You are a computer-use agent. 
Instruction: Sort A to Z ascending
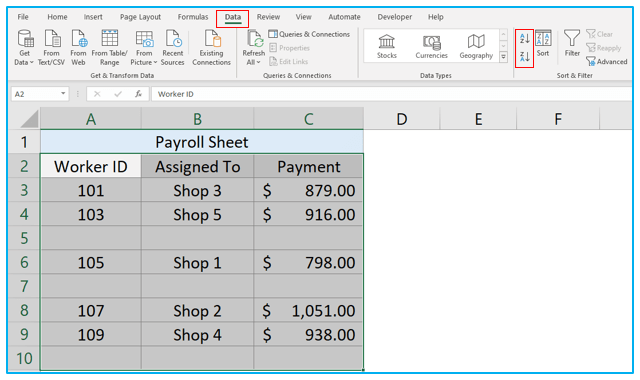click(524, 39)
